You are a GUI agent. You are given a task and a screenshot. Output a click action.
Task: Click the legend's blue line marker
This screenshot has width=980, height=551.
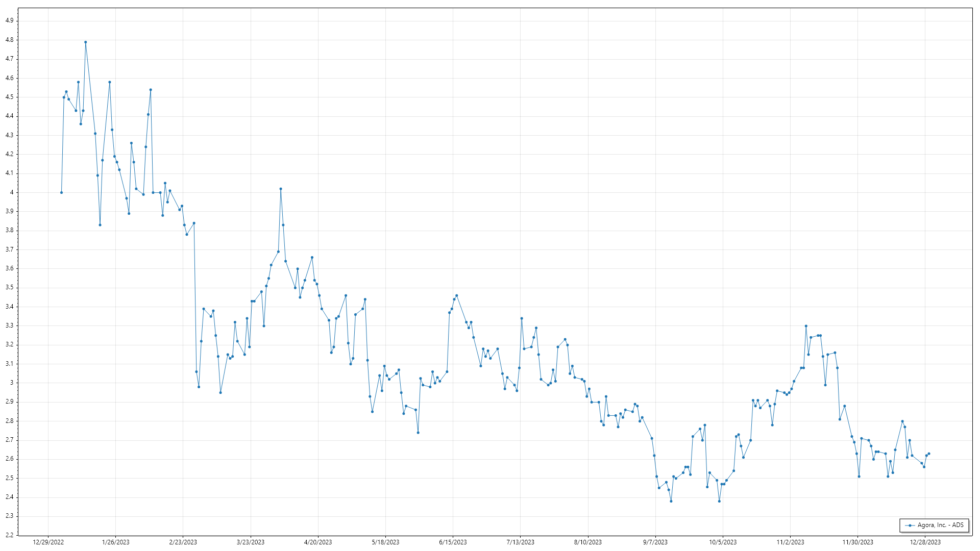910,525
